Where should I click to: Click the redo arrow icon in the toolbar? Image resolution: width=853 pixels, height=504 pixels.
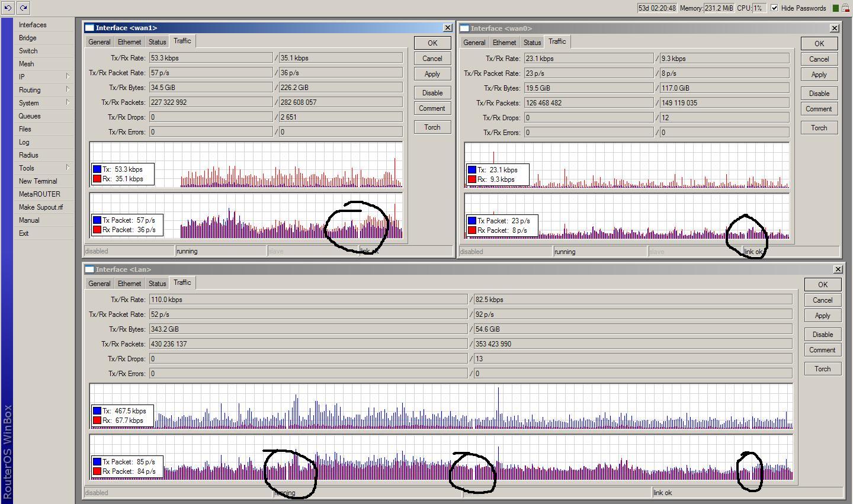(x=23, y=8)
